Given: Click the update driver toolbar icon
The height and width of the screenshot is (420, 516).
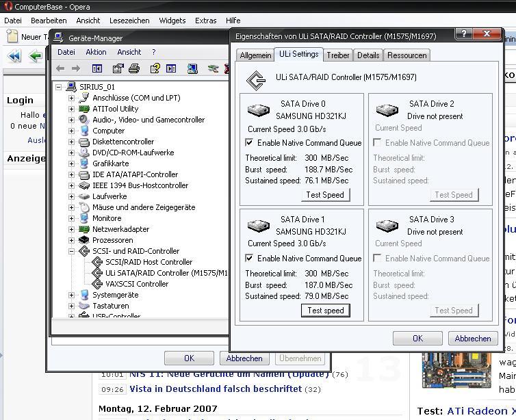Looking at the screenshot, I should pyautogui.click(x=213, y=68).
